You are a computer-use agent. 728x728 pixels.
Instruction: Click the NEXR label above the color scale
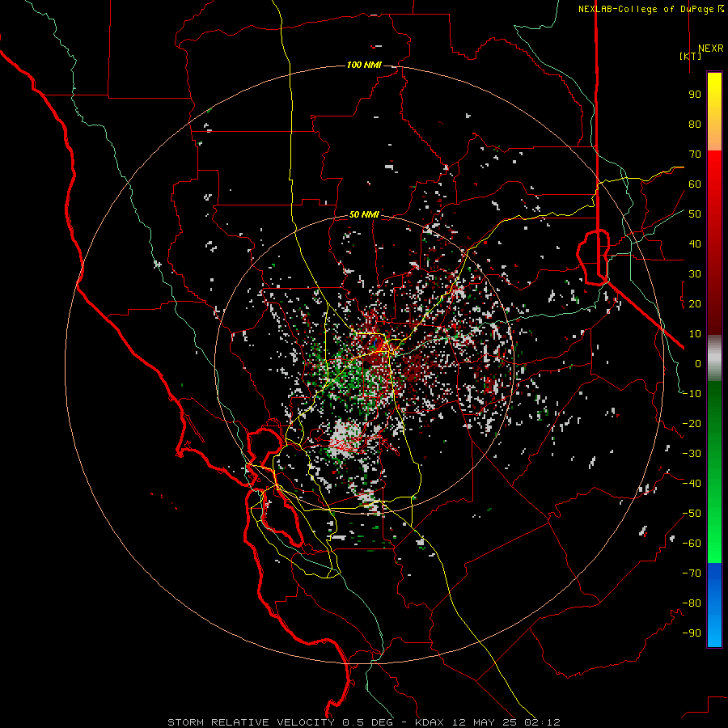[711, 49]
